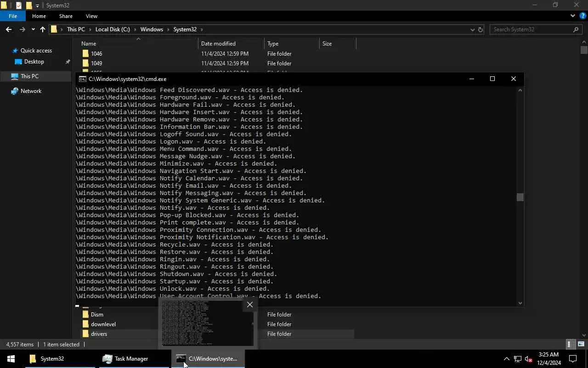This screenshot has height=368, width=588.
Task: Open System32 from the taskbar
Action: click(60, 359)
